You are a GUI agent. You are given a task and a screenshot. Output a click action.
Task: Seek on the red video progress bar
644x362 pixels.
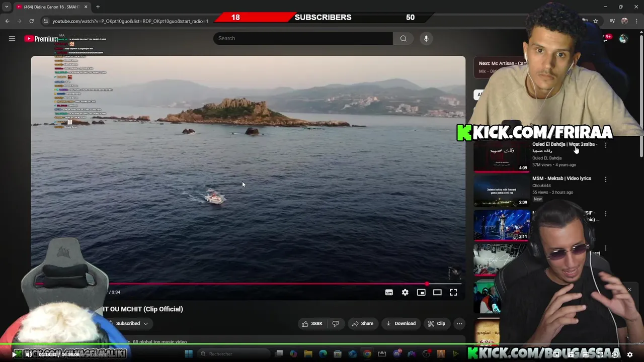[248, 284]
